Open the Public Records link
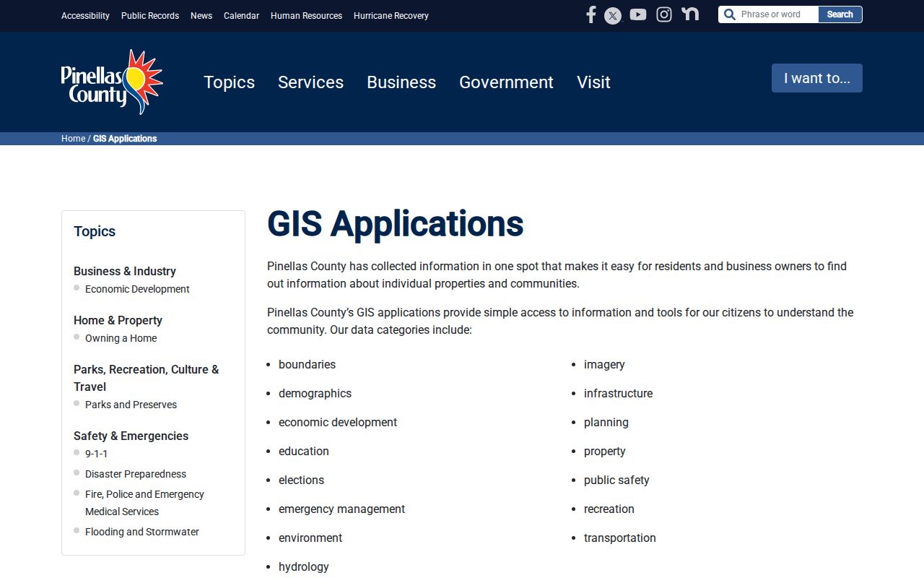Viewport: 924px width, 578px height. [150, 16]
